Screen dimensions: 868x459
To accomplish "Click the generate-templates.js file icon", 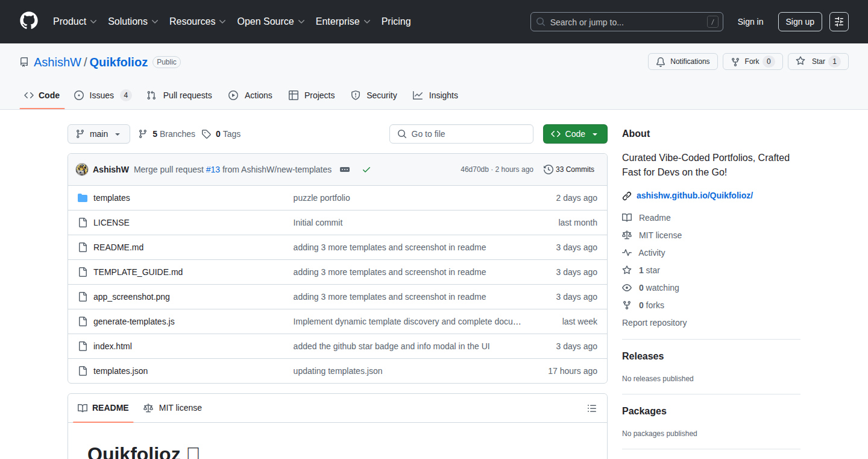I will click(83, 321).
